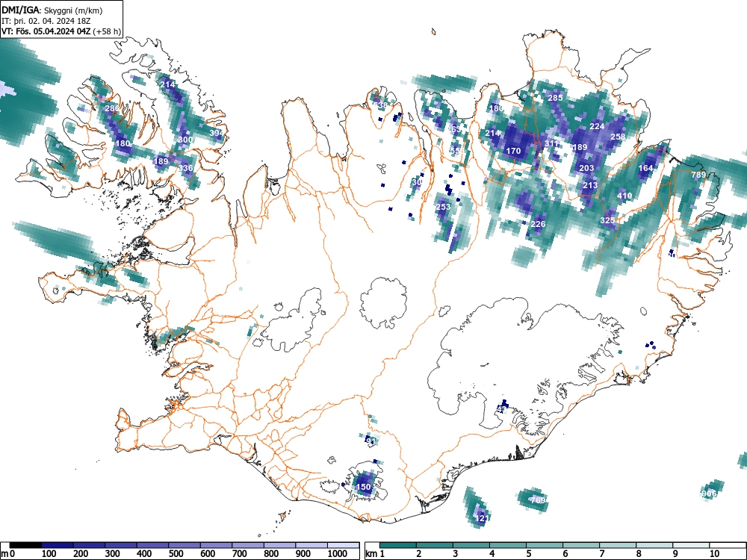The image size is (747, 560).
Task: Pick the darkest navy 100–200 m legend swatch
Action: pos(58,545)
